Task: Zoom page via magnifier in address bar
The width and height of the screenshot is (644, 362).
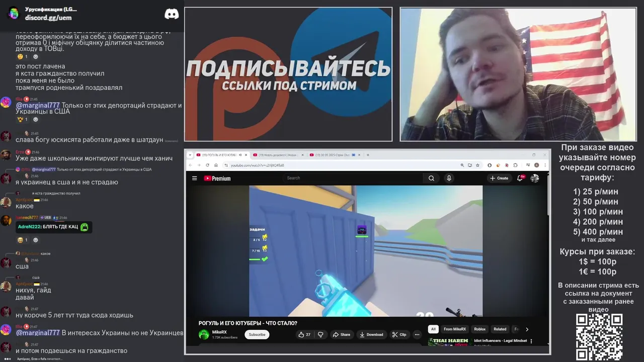Action: tap(462, 165)
